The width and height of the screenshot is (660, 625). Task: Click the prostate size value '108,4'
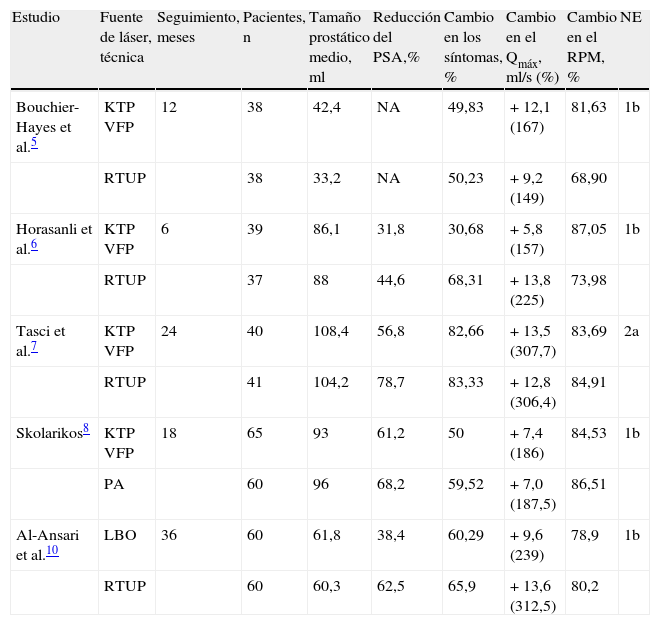tap(331, 332)
